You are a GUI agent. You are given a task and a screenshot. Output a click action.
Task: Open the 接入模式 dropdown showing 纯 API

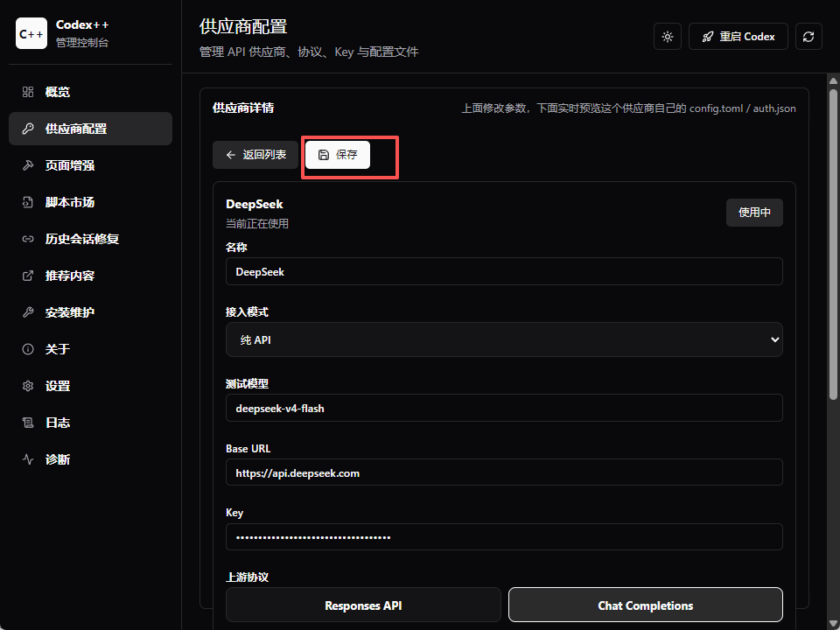point(504,339)
